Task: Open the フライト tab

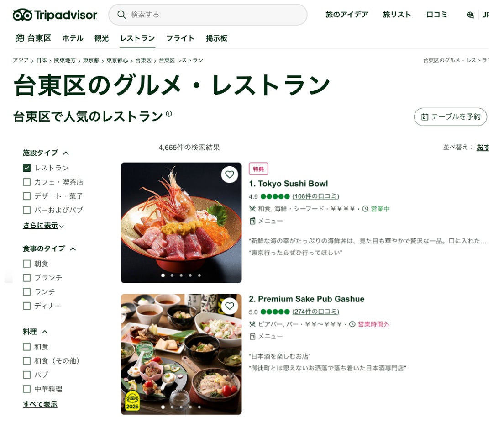Action: pyautogui.click(x=180, y=38)
